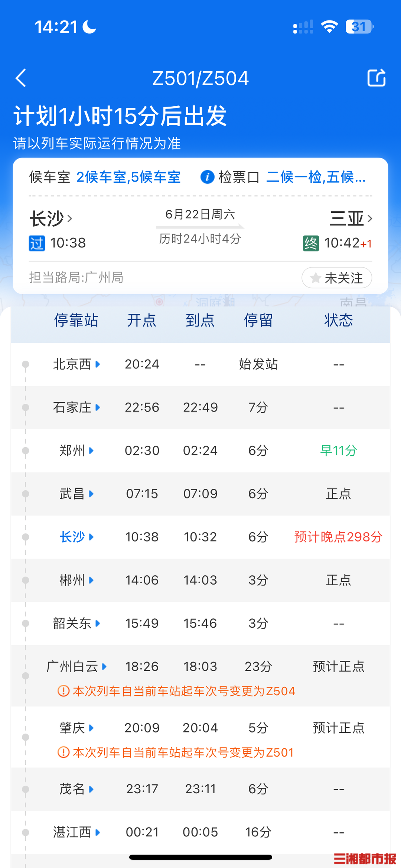
Task: Tap the back arrow icon
Action: click(x=21, y=78)
